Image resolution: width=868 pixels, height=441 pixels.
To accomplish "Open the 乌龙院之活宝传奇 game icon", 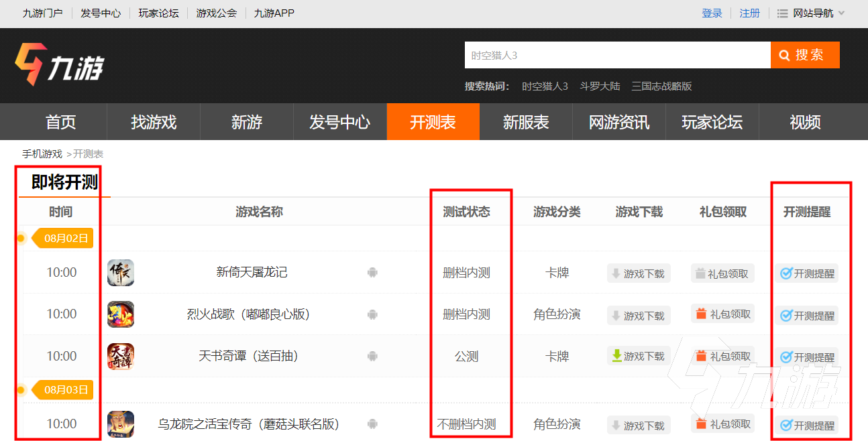I will 121,424.
